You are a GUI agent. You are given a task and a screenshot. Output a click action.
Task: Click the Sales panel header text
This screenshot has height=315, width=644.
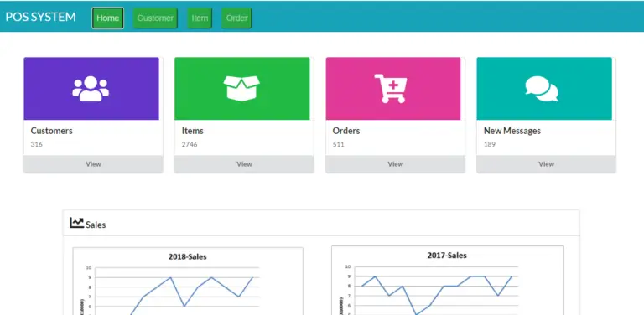(x=96, y=225)
